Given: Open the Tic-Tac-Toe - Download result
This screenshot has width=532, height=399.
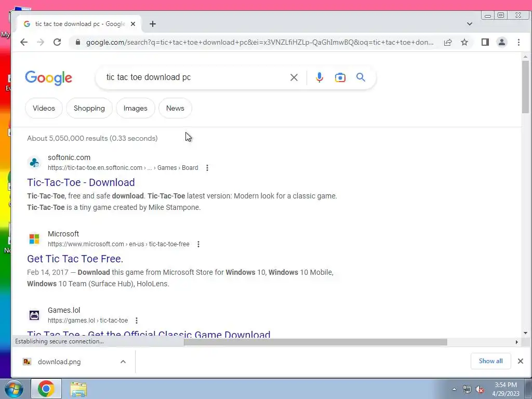Looking at the screenshot, I should tap(81, 182).
